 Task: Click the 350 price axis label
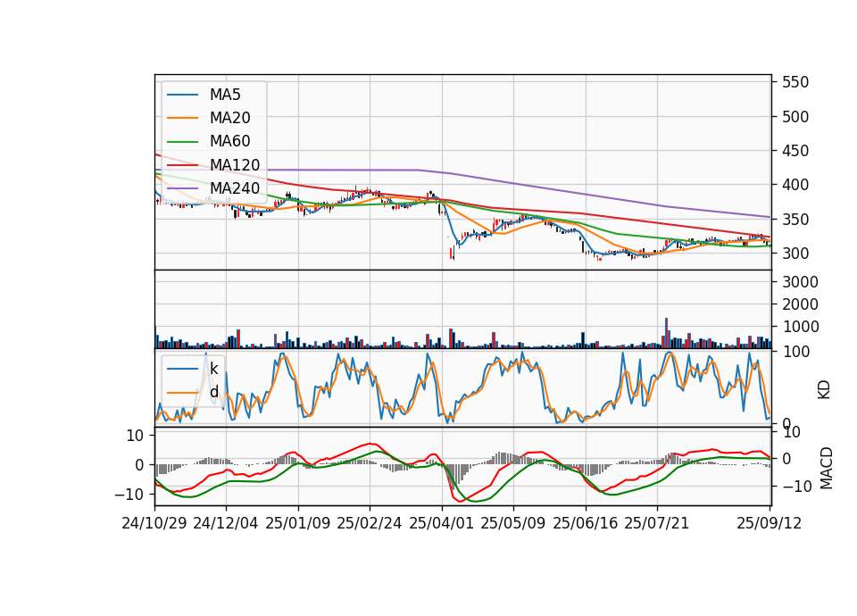pyautogui.click(x=795, y=220)
